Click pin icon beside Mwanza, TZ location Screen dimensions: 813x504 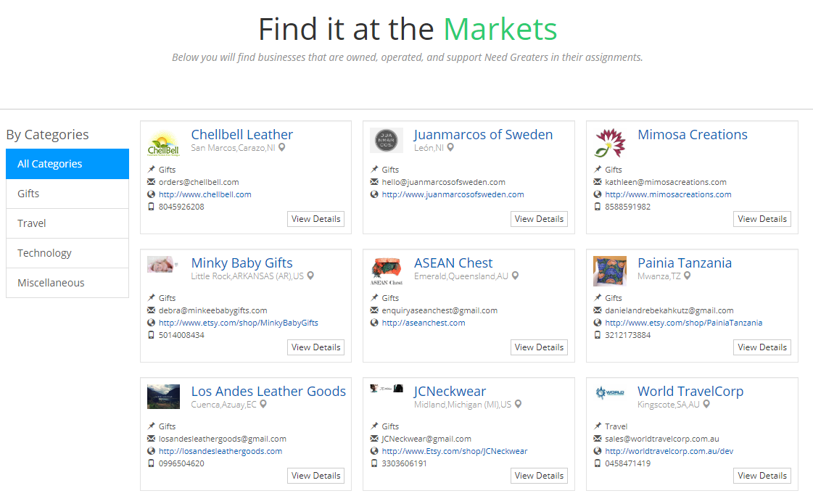(687, 276)
